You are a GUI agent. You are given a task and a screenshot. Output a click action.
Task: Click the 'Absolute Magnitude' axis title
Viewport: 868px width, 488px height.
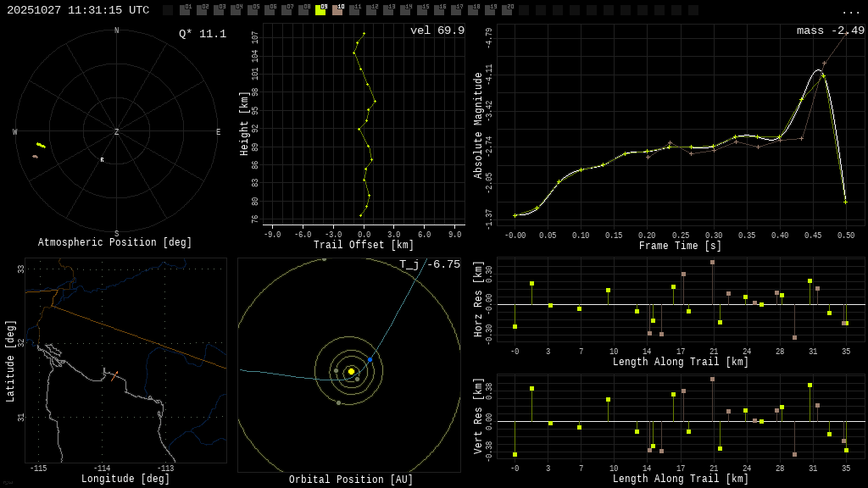[x=478, y=125]
